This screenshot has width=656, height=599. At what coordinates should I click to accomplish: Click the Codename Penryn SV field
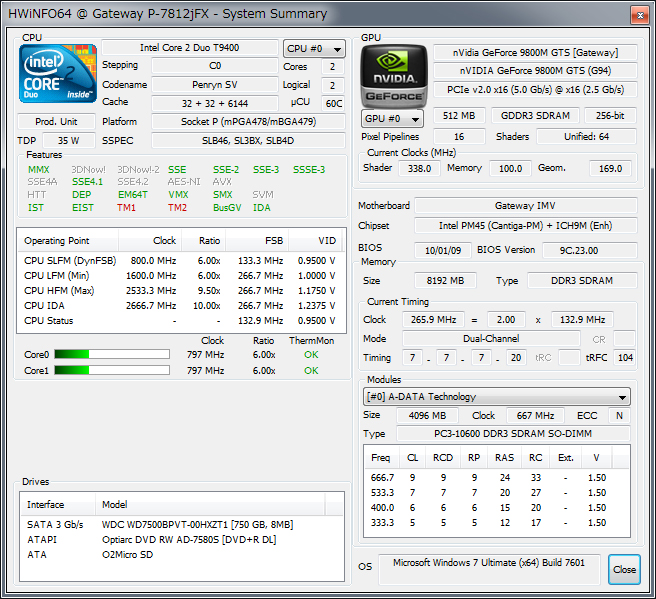coord(215,84)
